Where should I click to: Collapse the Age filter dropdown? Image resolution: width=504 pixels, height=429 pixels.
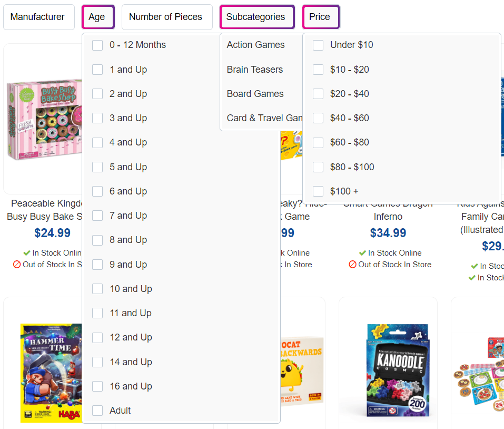tap(98, 16)
